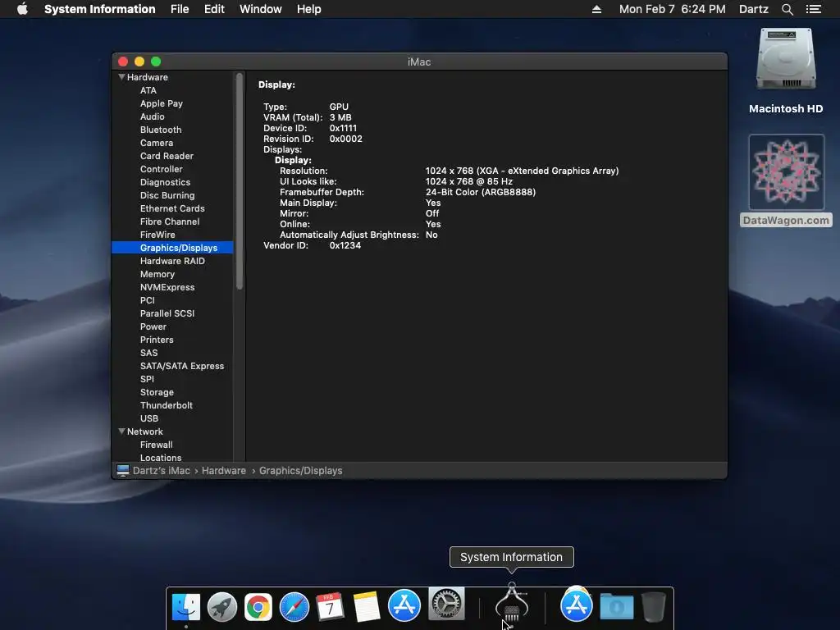Open the Help menu
840x630 pixels.
[309, 9]
